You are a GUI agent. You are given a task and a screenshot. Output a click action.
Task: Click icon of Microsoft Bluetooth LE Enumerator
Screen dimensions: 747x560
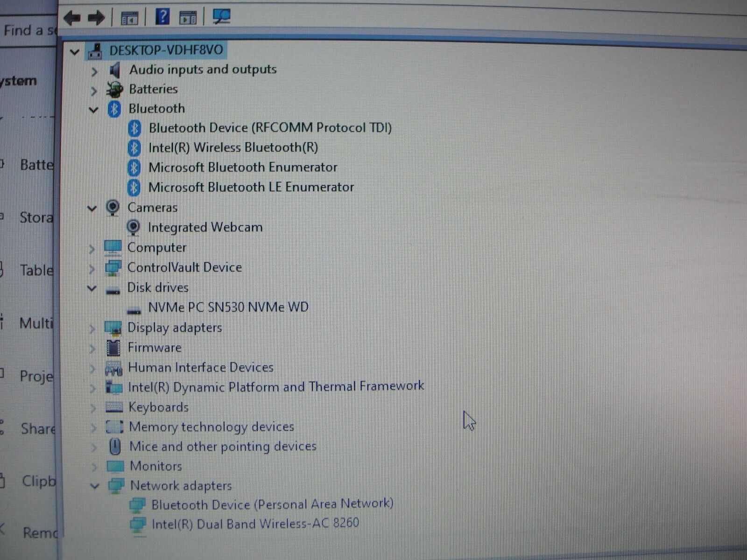pos(134,188)
